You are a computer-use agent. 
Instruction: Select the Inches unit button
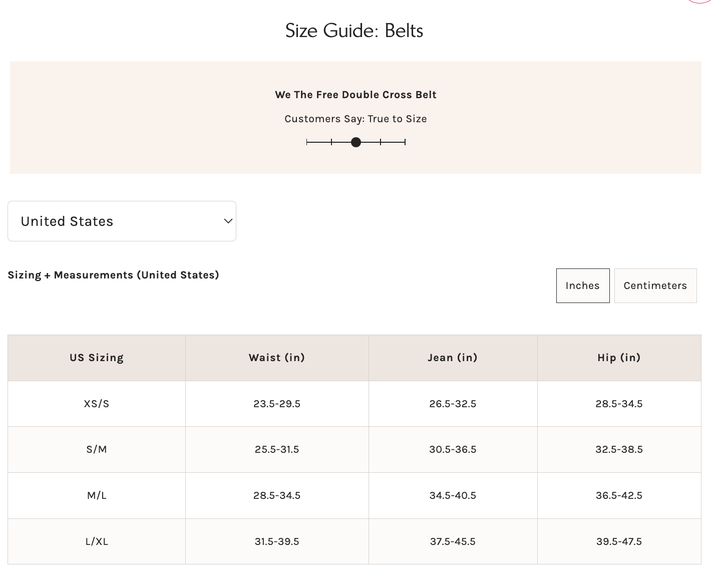pos(582,285)
